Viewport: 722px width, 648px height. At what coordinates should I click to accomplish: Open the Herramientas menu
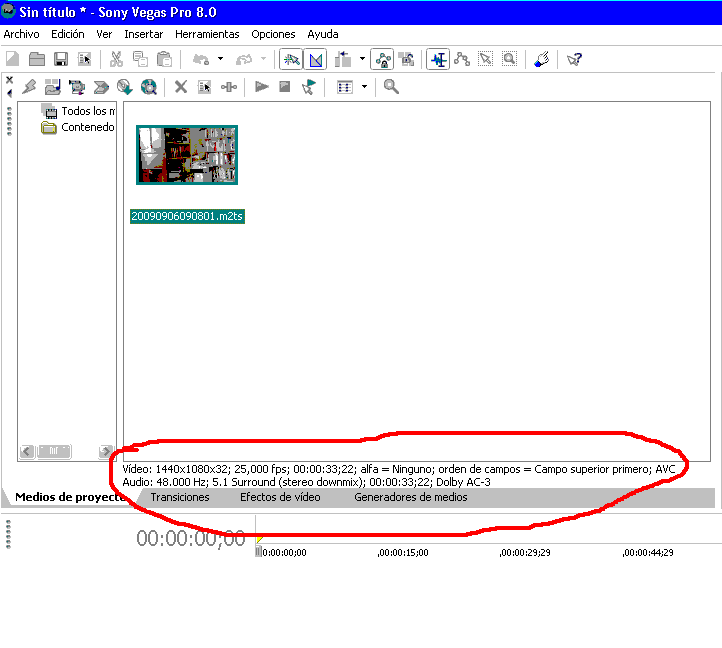207,34
